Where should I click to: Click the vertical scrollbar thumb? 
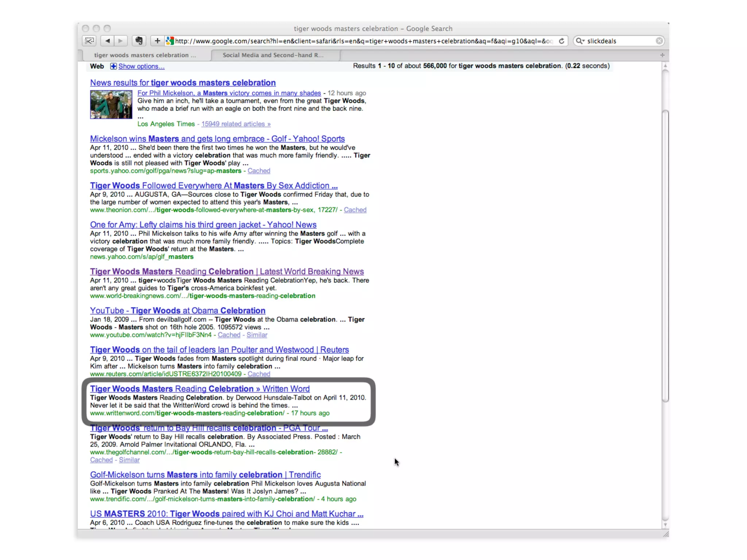pyautogui.click(x=665, y=255)
